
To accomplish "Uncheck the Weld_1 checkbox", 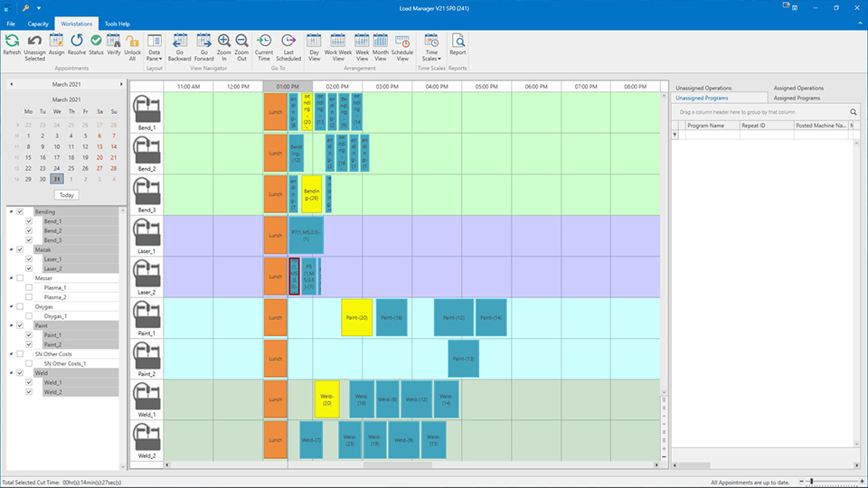I will click(29, 382).
